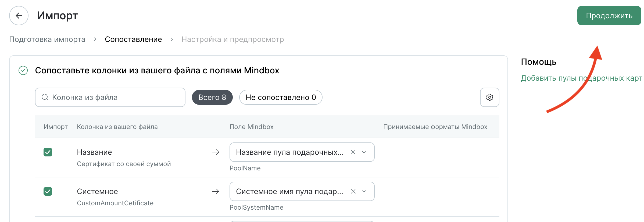The width and height of the screenshot is (644, 222).
Task: Click the Импорт column header
Action: pyautogui.click(x=56, y=127)
